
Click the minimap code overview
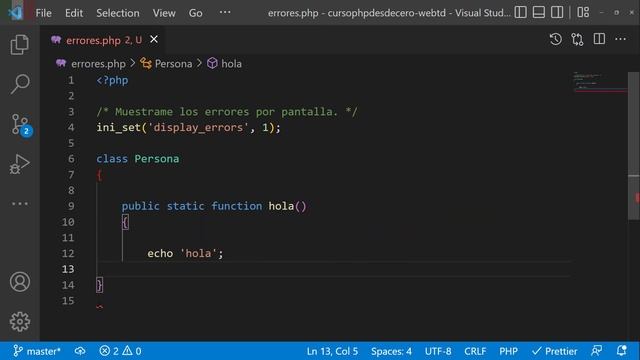[599, 82]
